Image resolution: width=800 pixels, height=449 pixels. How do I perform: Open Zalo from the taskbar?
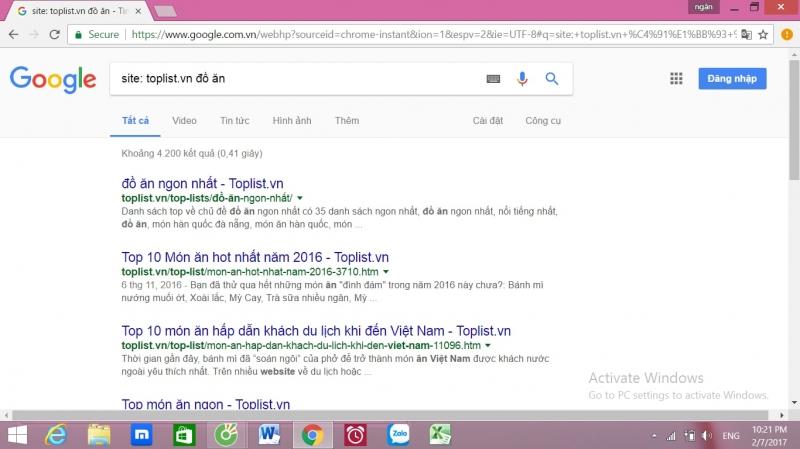[x=398, y=435]
